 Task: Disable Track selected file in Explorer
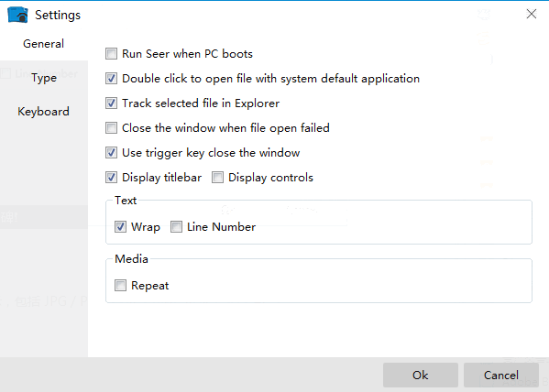(x=111, y=103)
